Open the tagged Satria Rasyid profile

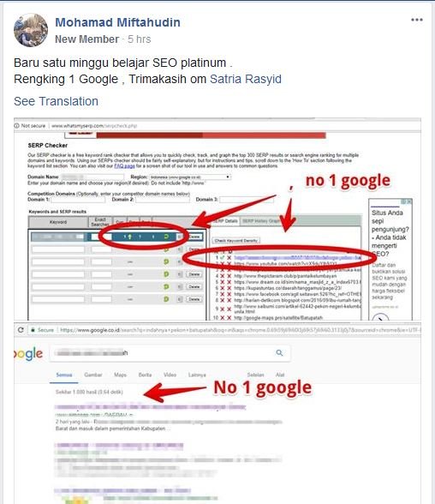(x=246, y=79)
